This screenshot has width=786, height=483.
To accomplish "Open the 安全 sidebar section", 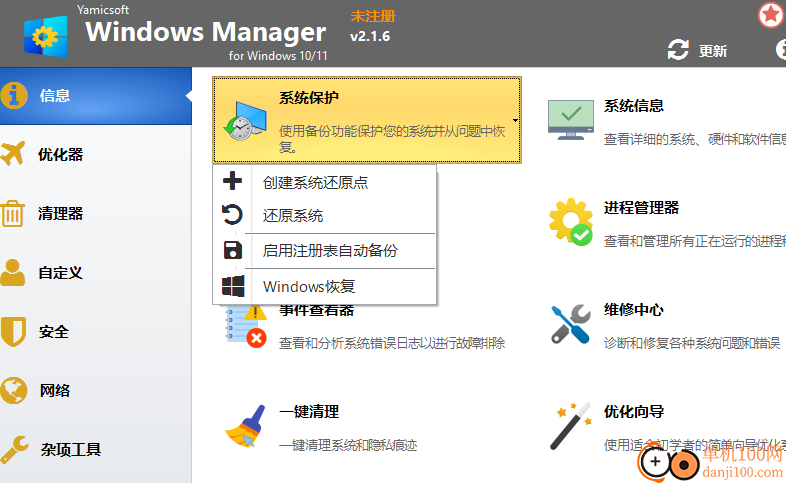I will (x=96, y=332).
